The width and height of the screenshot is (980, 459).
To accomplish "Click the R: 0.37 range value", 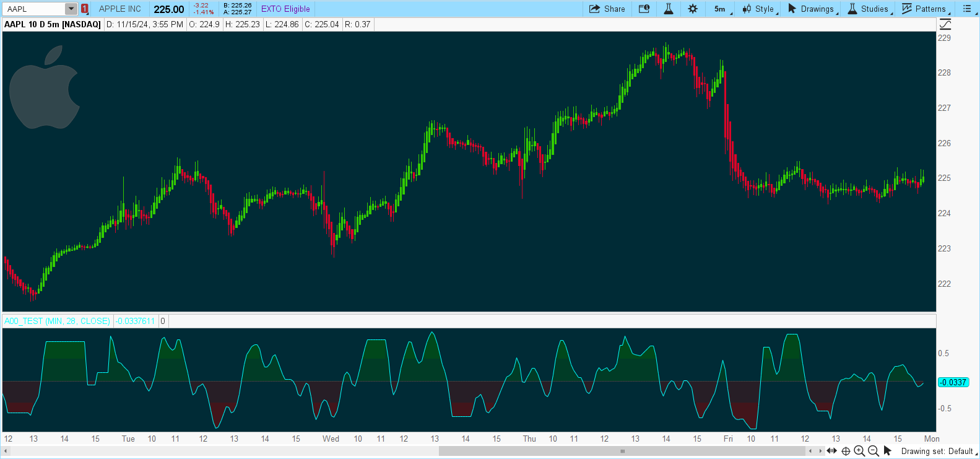I will (358, 24).
